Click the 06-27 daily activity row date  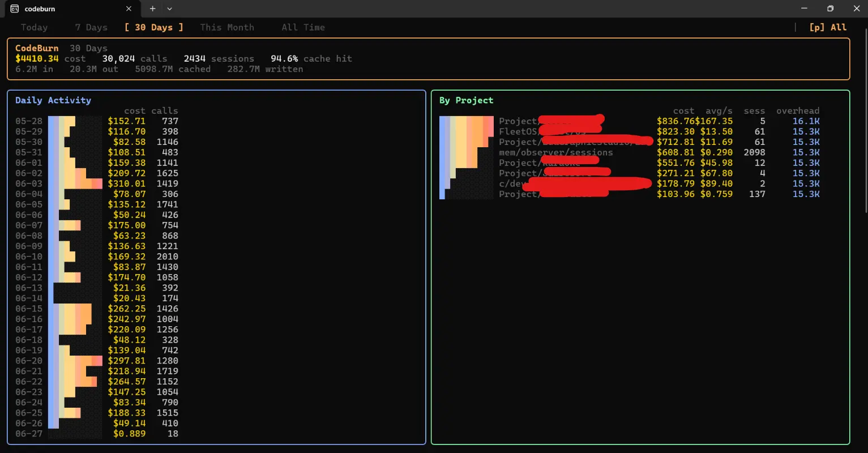point(29,434)
